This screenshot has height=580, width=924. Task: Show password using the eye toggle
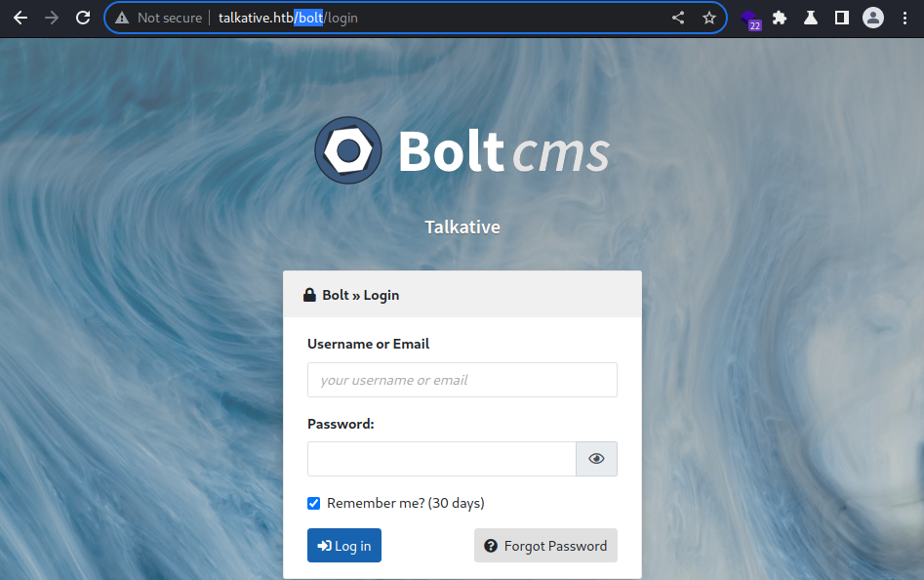596,459
